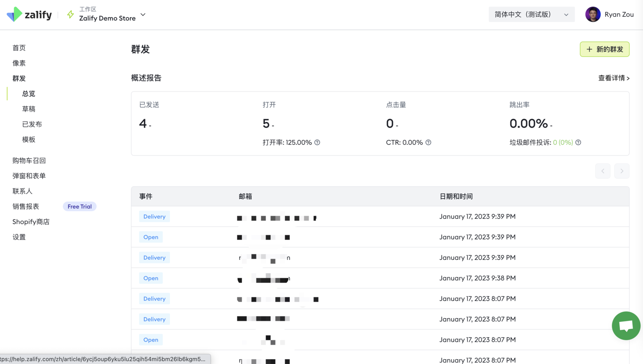Click the Zalify logo
The width and height of the screenshot is (643, 364).
[29, 15]
